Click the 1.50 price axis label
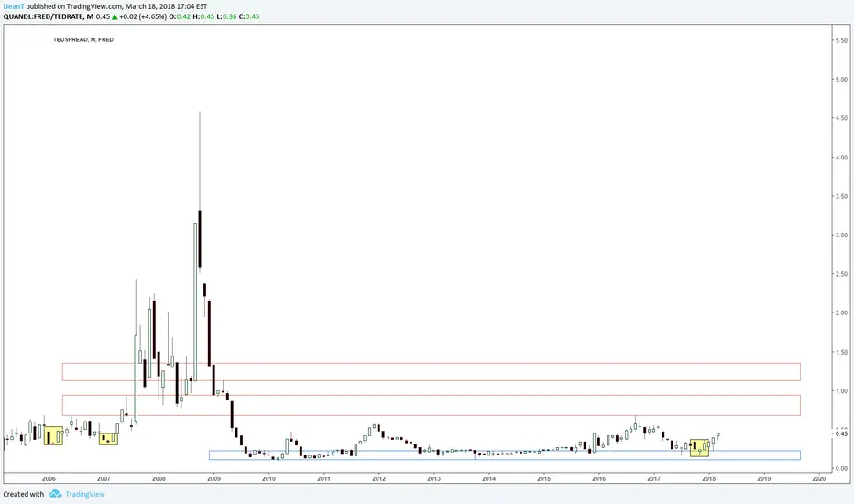 click(x=841, y=353)
